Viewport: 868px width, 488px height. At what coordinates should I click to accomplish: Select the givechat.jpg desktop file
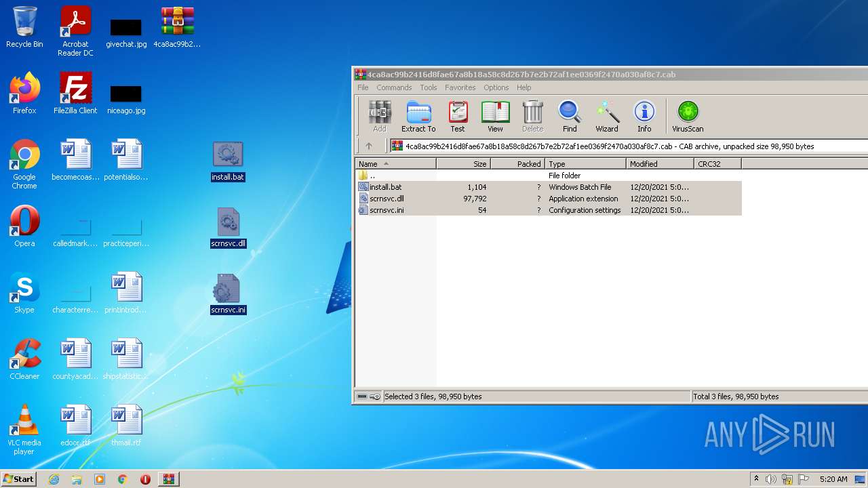pos(126,33)
